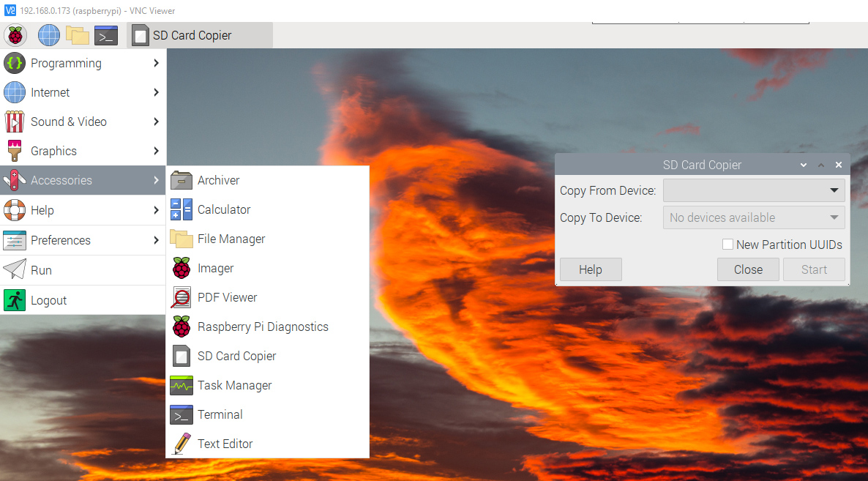The image size is (868, 481).
Task: Click the Calculator icon in submenu
Action: click(x=181, y=210)
